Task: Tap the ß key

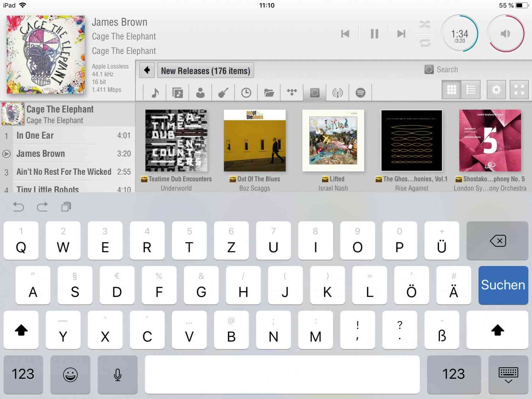Action: tap(442, 330)
